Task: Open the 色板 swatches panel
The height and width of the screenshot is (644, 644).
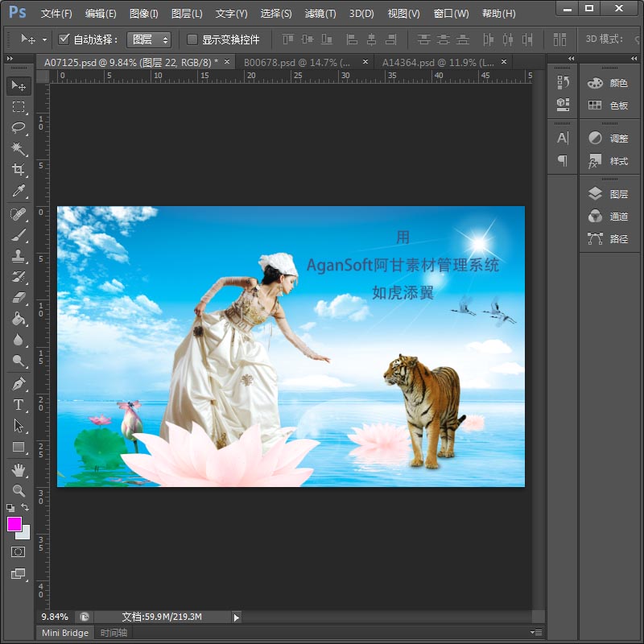Action: pyautogui.click(x=609, y=105)
